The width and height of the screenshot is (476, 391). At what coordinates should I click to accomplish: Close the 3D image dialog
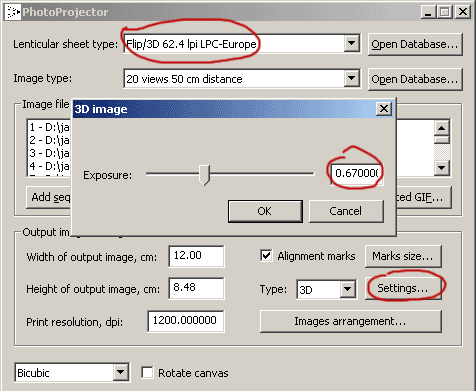(384, 109)
